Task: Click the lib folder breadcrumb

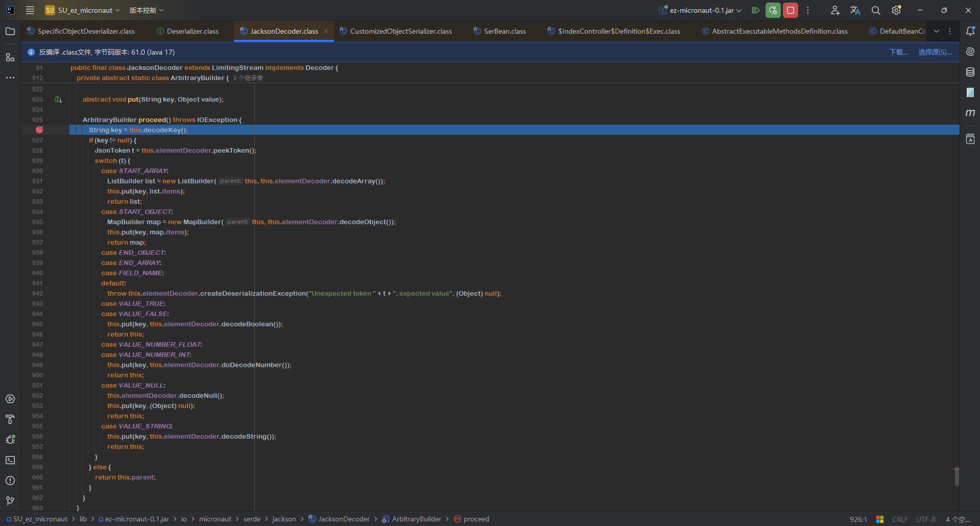Action: click(x=83, y=519)
